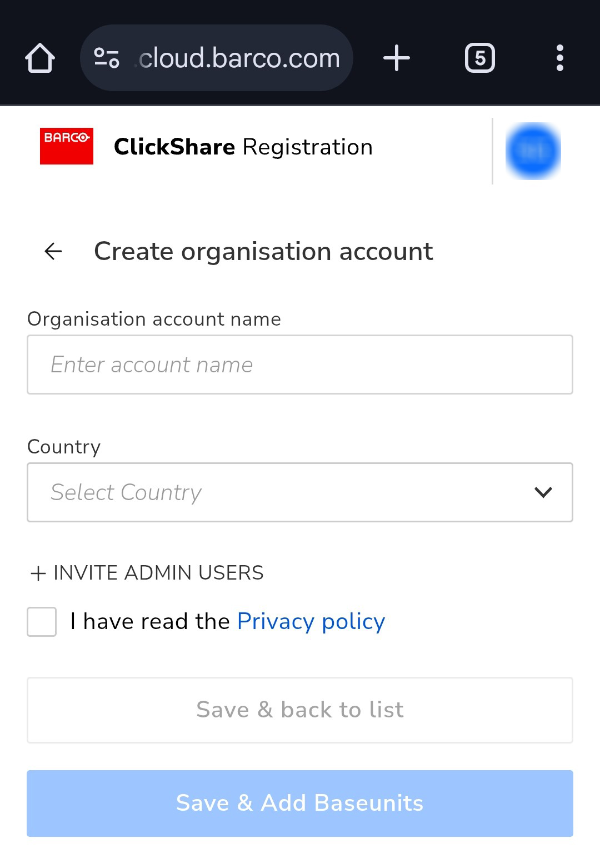Expand the INVITE ADMIN USERS section
This screenshot has width=600, height=868.
tap(147, 573)
